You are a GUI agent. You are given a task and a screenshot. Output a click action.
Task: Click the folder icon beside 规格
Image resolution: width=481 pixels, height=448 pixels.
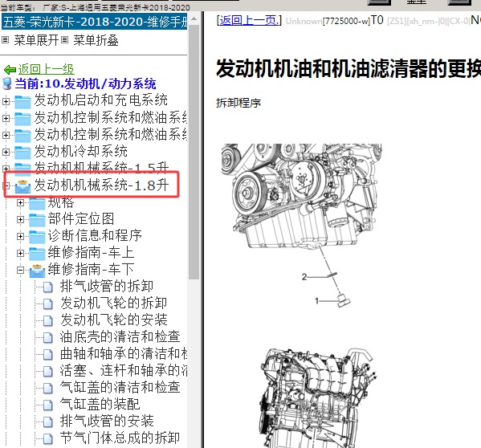37,203
